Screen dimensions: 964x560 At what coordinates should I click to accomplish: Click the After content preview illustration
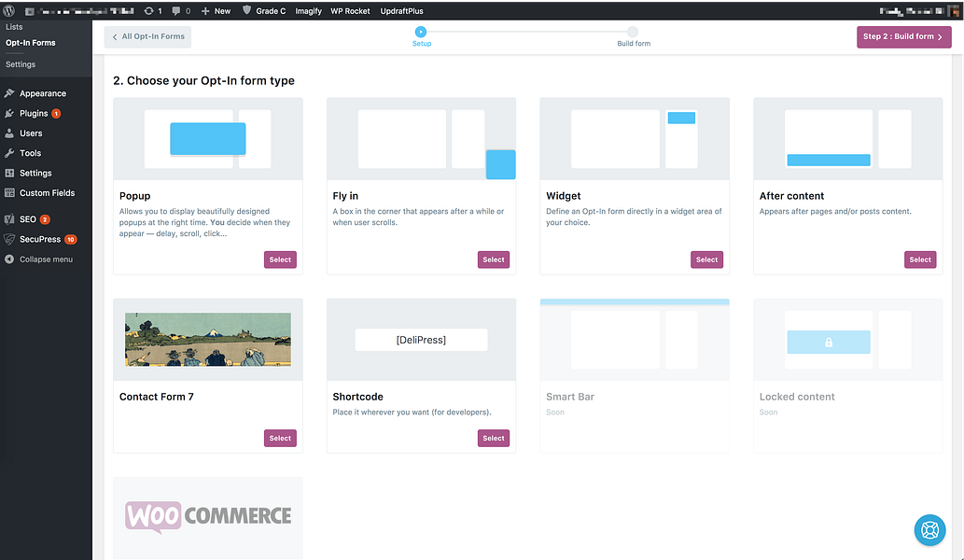coord(847,139)
